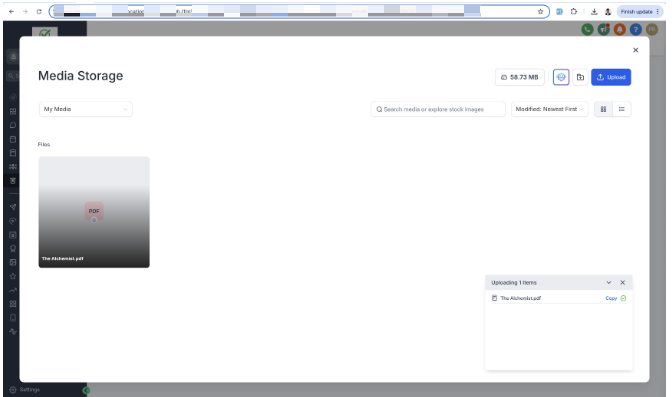Create a new folder with the folder icon
The width and height of the screenshot is (672, 397).
[x=580, y=77]
